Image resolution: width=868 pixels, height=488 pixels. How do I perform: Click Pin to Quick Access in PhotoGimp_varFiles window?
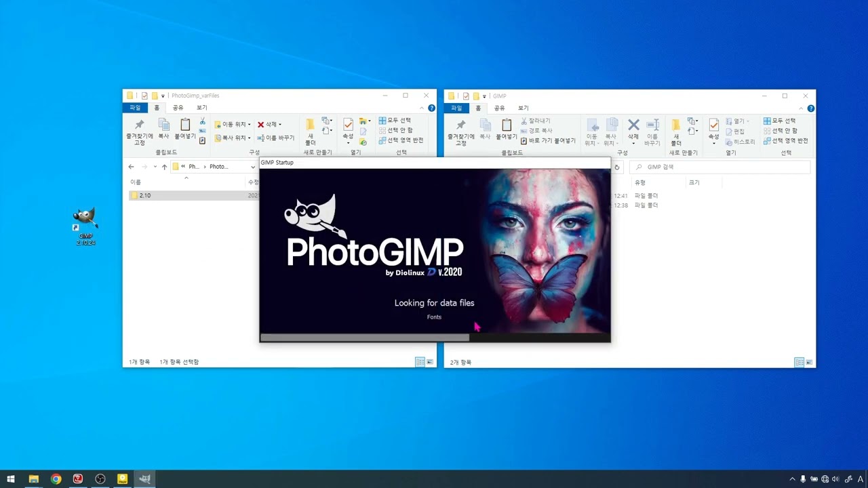coord(140,132)
